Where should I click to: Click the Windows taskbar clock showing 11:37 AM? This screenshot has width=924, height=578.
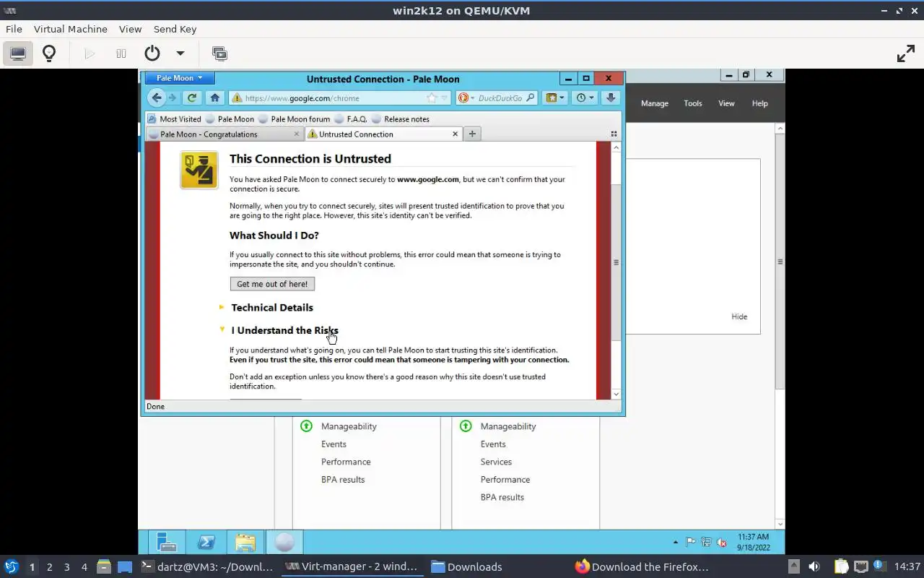tap(753, 542)
